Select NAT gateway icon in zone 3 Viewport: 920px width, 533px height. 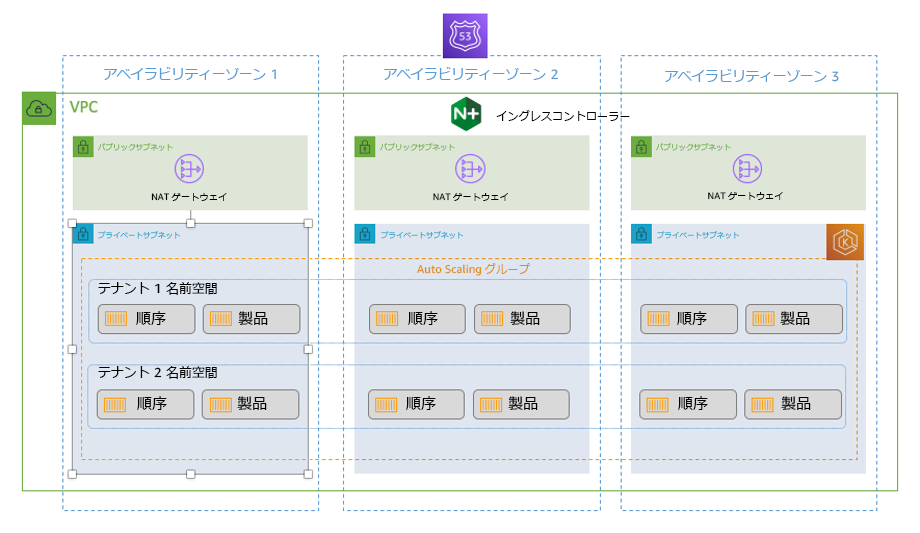coord(747,169)
